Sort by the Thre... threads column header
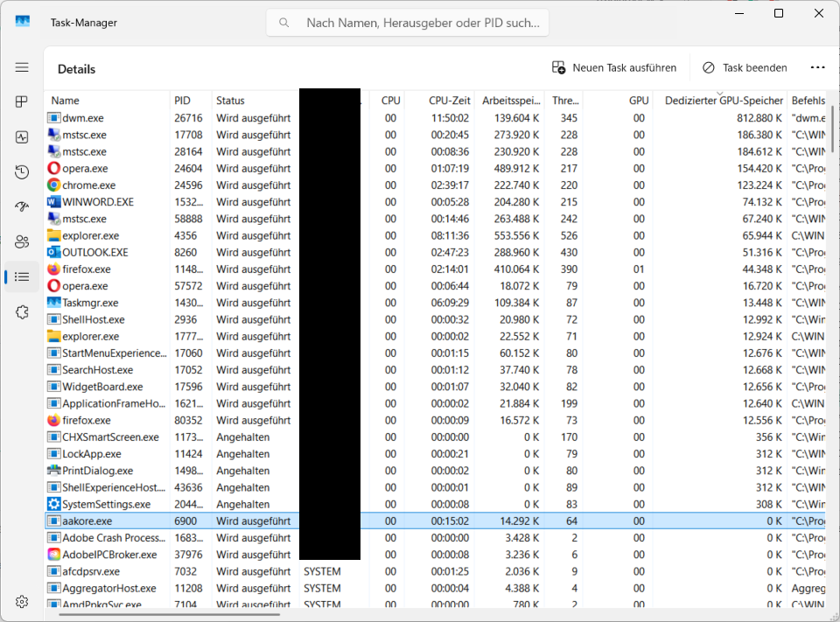The width and height of the screenshot is (840, 622). [x=563, y=101]
